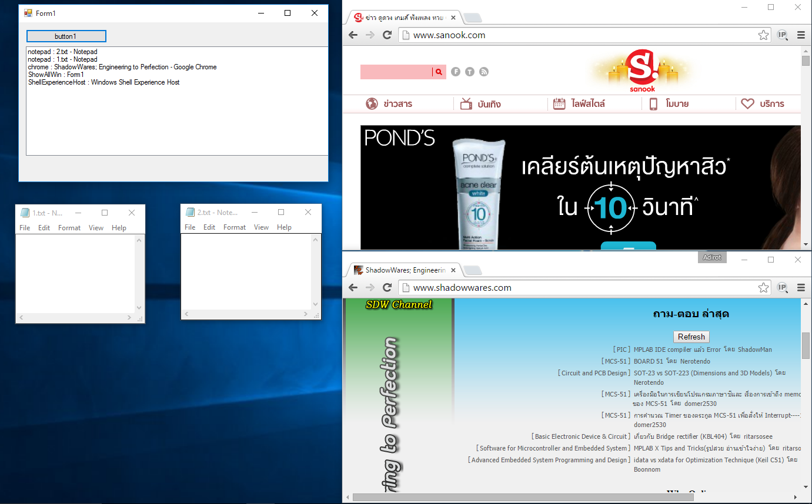Open File menu in 2.txt Notepad
Viewport: 812px width, 504px height.
[190, 227]
